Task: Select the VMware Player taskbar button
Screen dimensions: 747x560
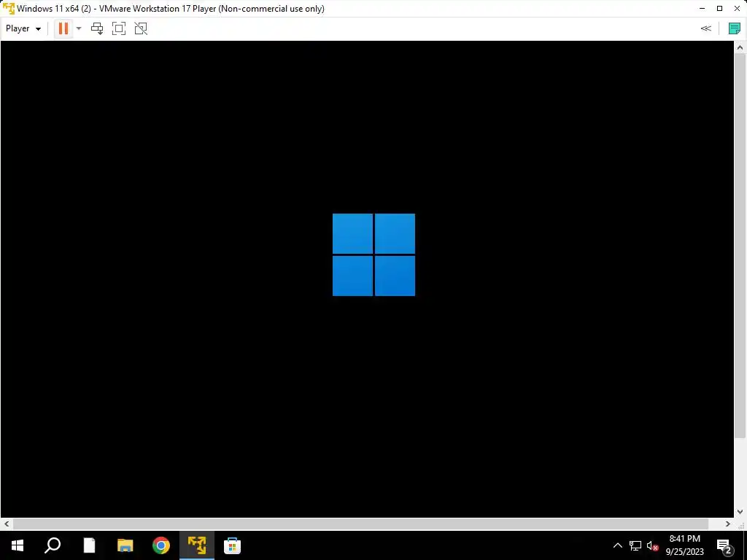Action: pos(197,545)
